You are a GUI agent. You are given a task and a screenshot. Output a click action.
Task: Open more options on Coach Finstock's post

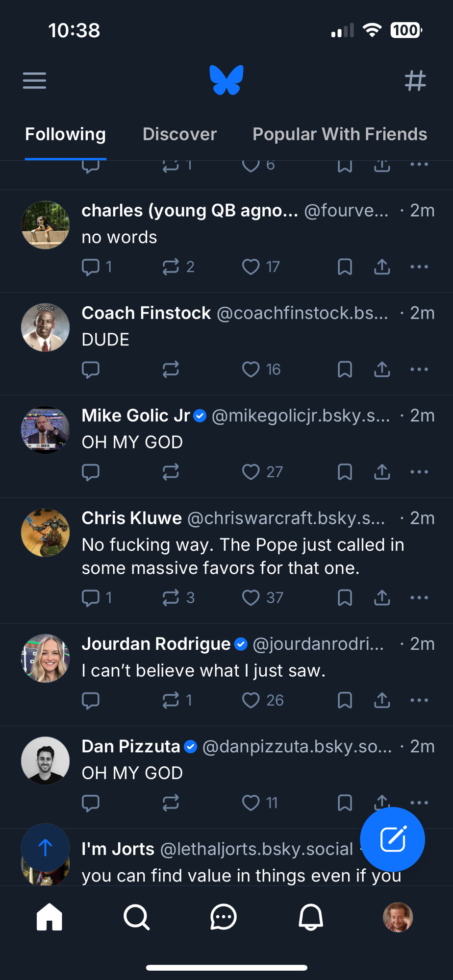pyautogui.click(x=419, y=369)
